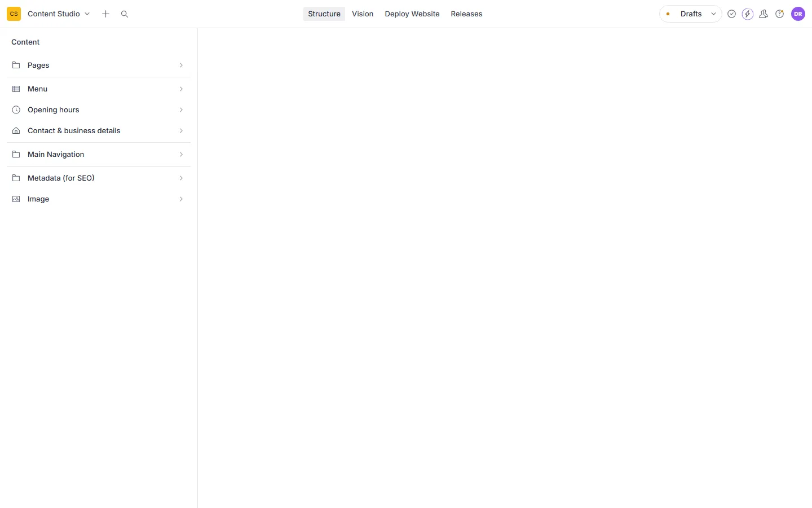Switch to the Vision tab
The width and height of the screenshot is (812, 508).
(363, 14)
